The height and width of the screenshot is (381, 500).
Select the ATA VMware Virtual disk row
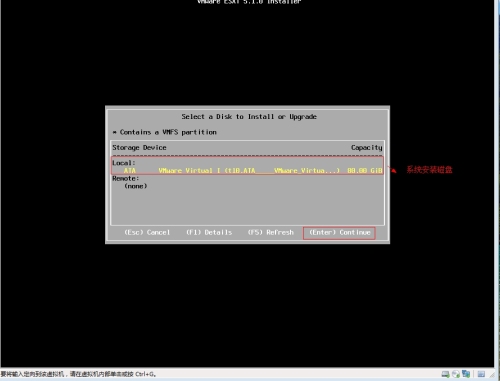247,170
